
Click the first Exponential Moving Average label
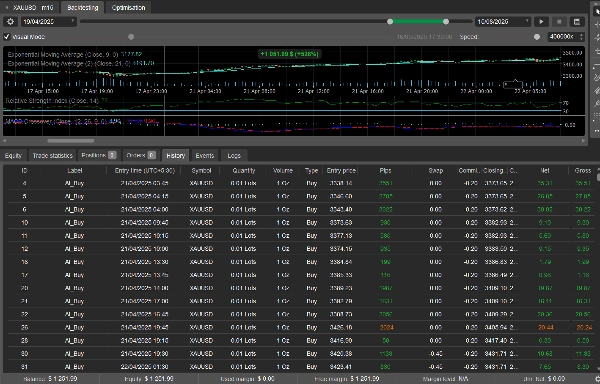click(75, 55)
